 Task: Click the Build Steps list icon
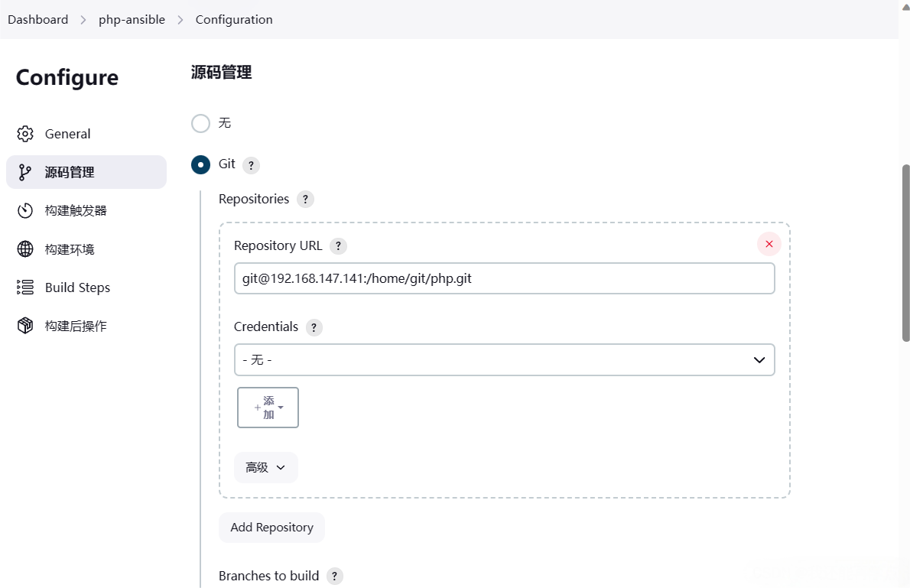tap(25, 288)
